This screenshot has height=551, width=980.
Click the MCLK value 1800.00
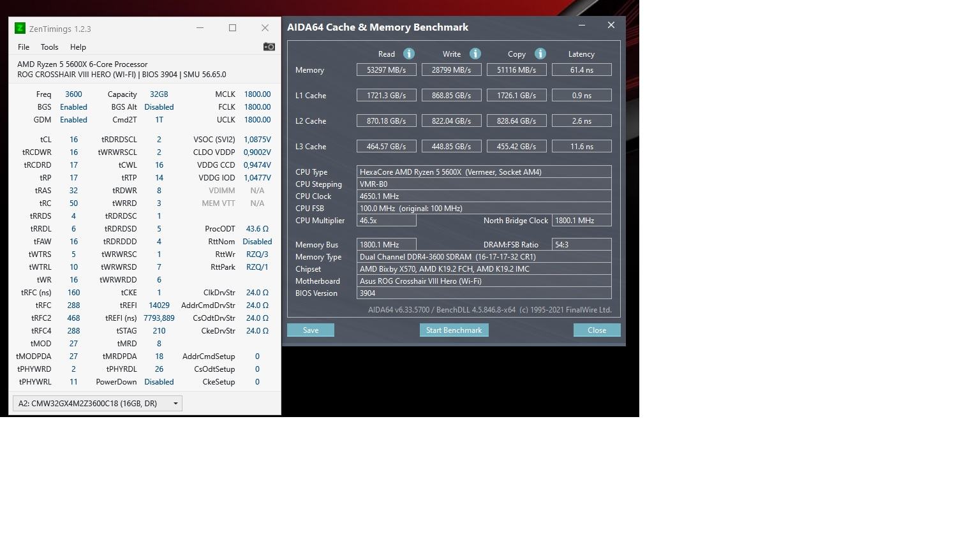click(257, 94)
